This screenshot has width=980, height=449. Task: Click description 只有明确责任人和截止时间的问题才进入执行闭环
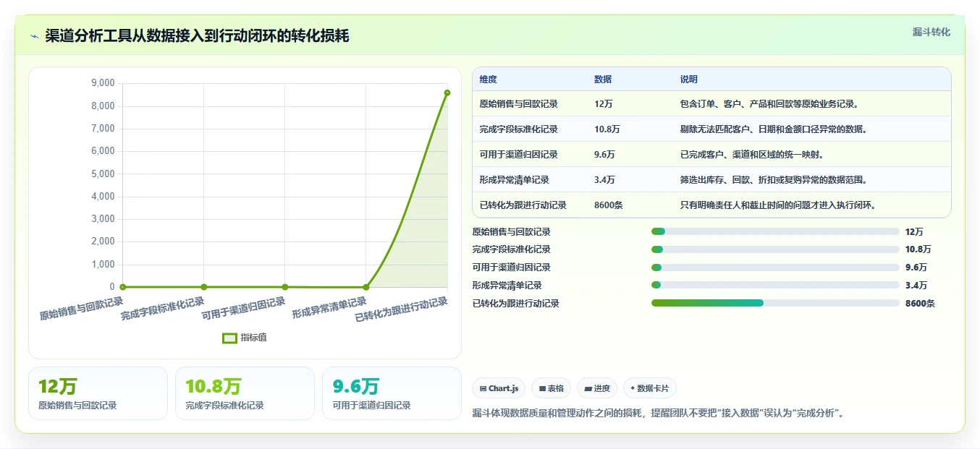click(x=778, y=205)
